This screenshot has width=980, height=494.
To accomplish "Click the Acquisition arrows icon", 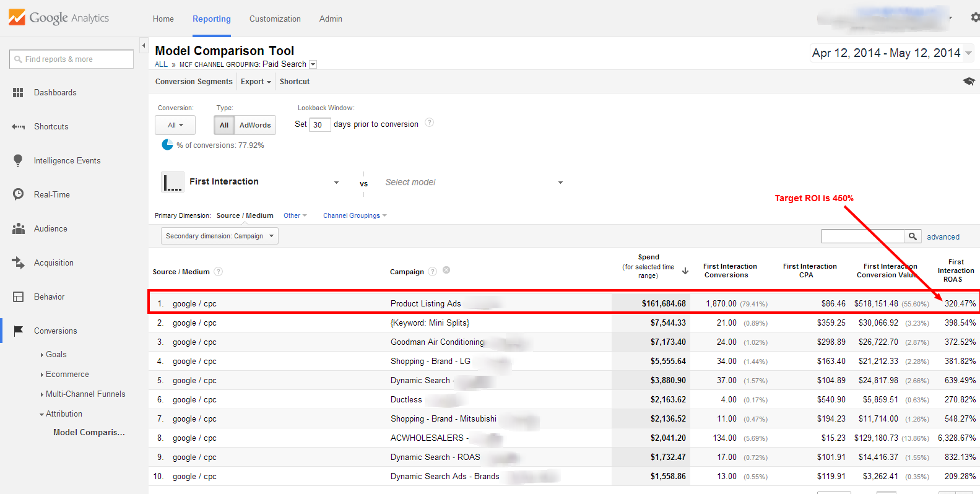I will coord(18,262).
